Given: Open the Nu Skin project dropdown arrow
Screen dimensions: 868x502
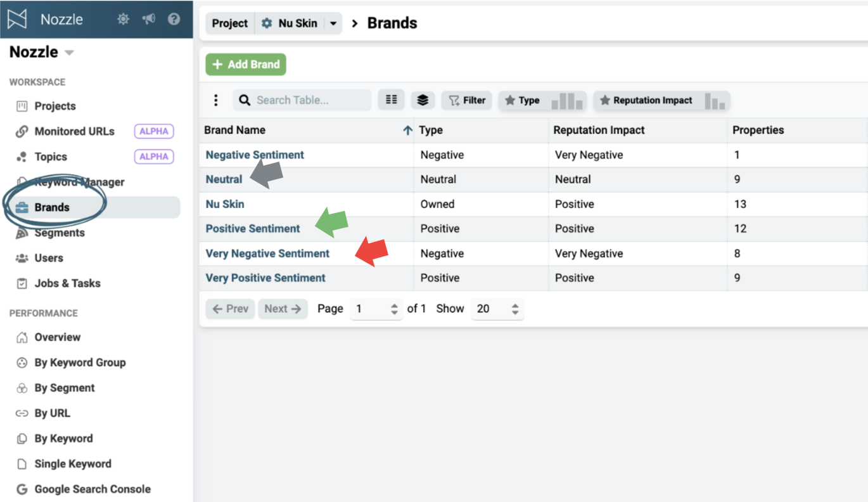Looking at the screenshot, I should coord(332,23).
